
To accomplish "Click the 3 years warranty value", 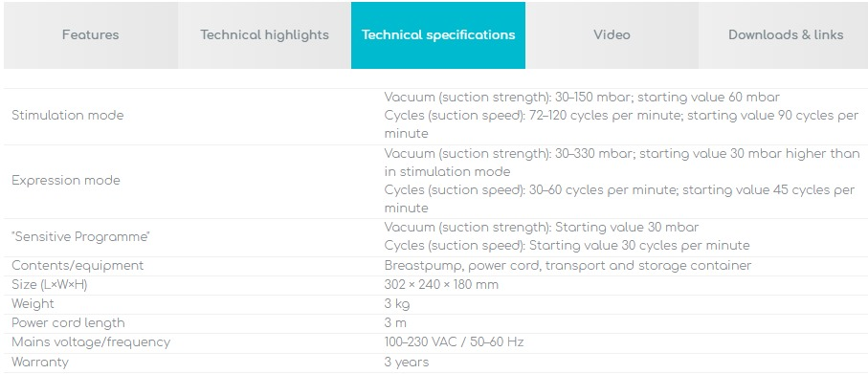I will coord(407,363).
